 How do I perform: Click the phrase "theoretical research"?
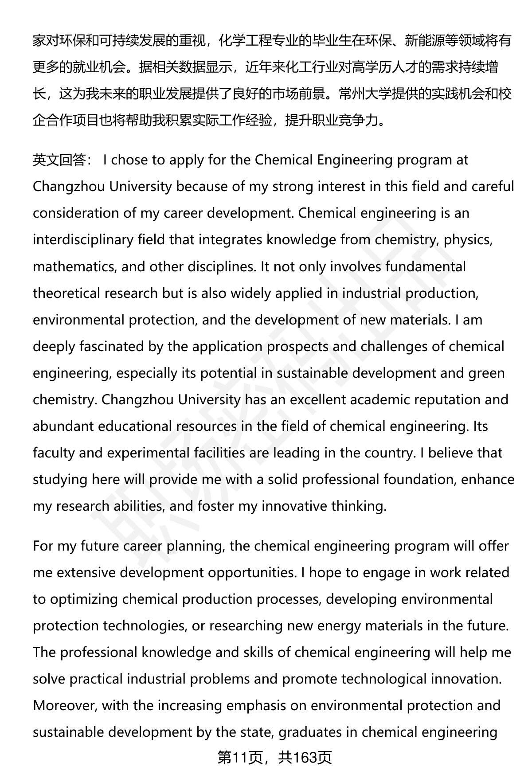[x=95, y=293]
